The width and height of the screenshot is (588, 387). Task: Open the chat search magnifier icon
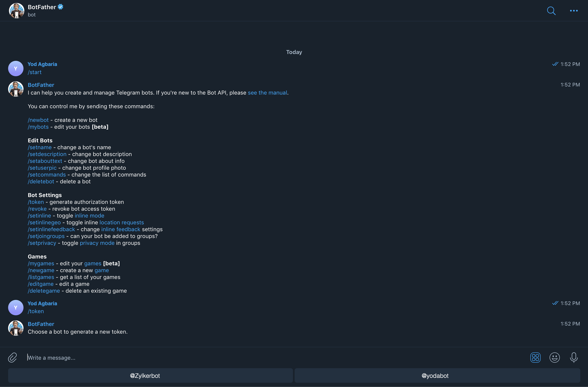point(551,11)
